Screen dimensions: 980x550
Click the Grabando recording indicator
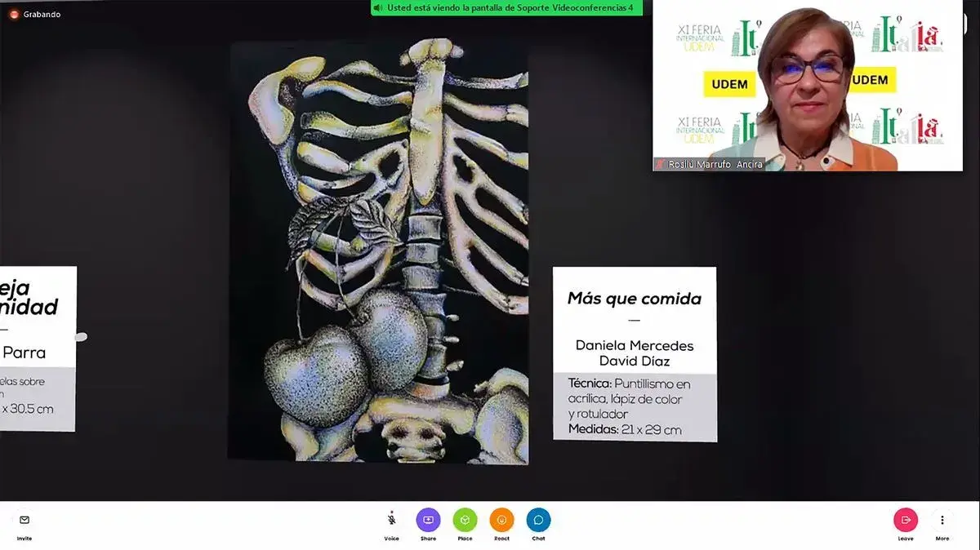35,14
